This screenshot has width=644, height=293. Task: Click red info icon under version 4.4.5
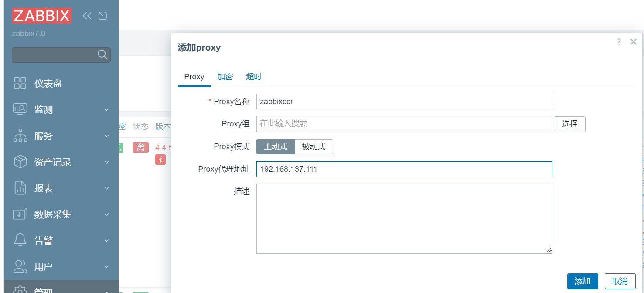pyautogui.click(x=160, y=160)
